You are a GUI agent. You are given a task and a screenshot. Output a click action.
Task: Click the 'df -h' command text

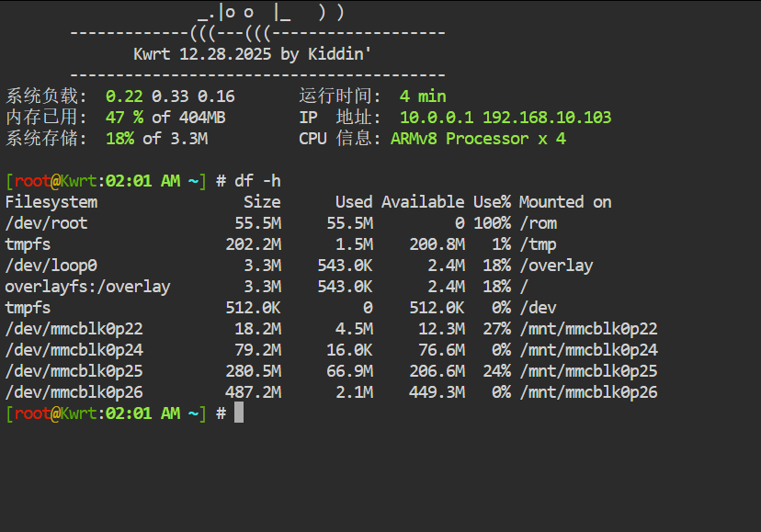tap(257, 181)
